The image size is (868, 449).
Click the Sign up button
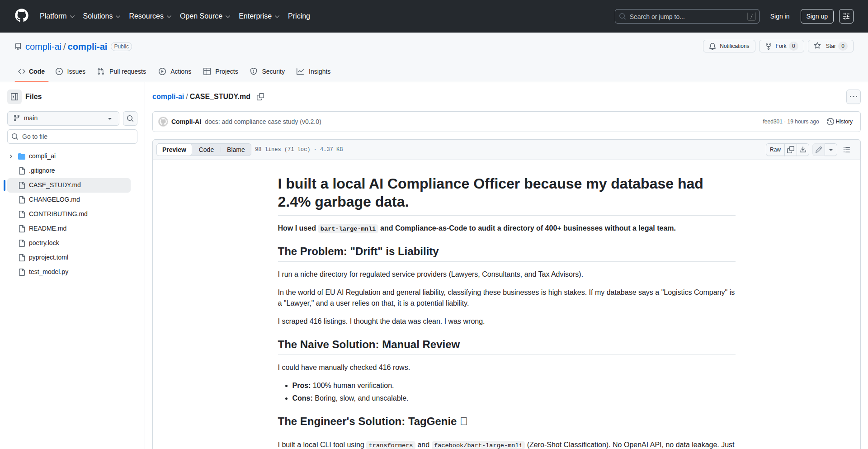pos(816,16)
